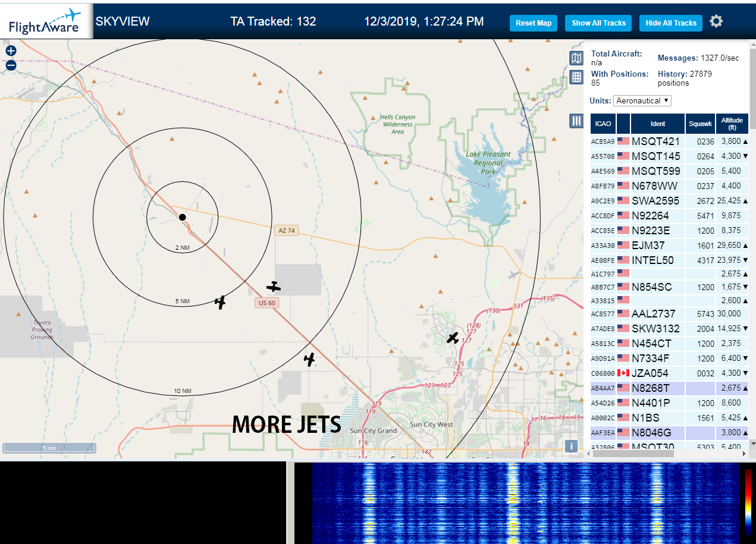Click the Sun City Grand map label
This screenshot has width=756, height=544.
click(373, 430)
